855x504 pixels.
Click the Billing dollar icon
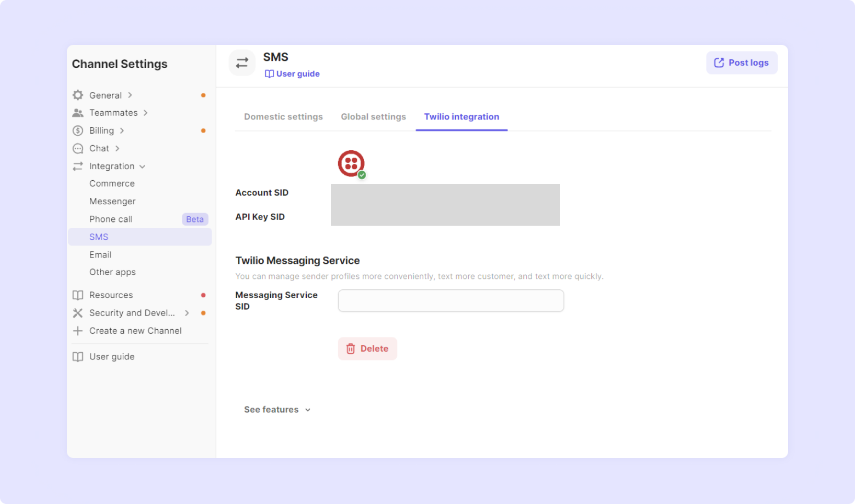[78, 130]
